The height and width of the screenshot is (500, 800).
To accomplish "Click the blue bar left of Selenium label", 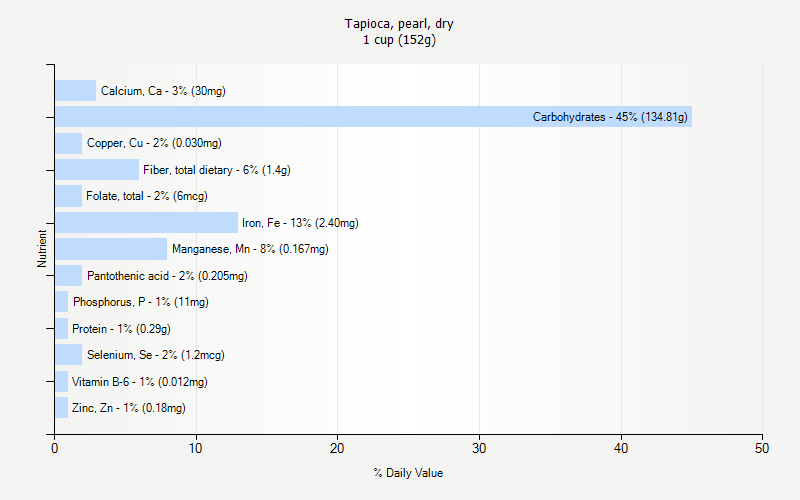I will coord(68,355).
